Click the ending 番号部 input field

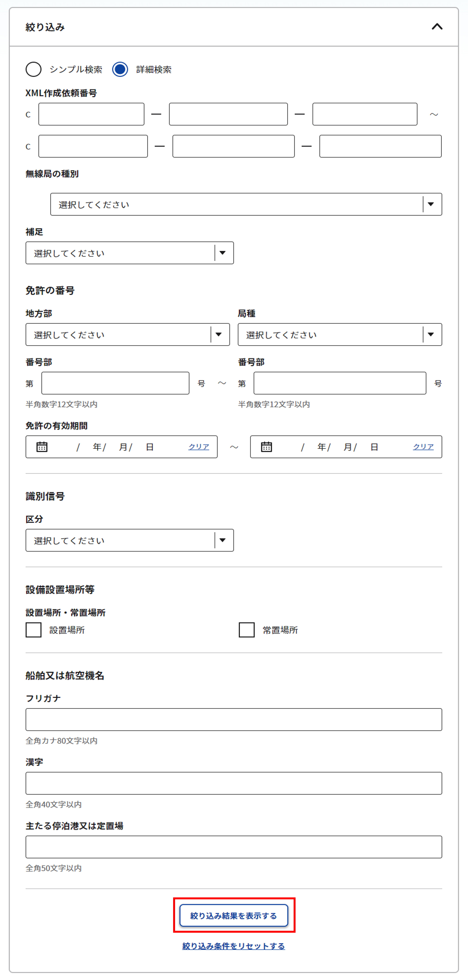tap(340, 383)
